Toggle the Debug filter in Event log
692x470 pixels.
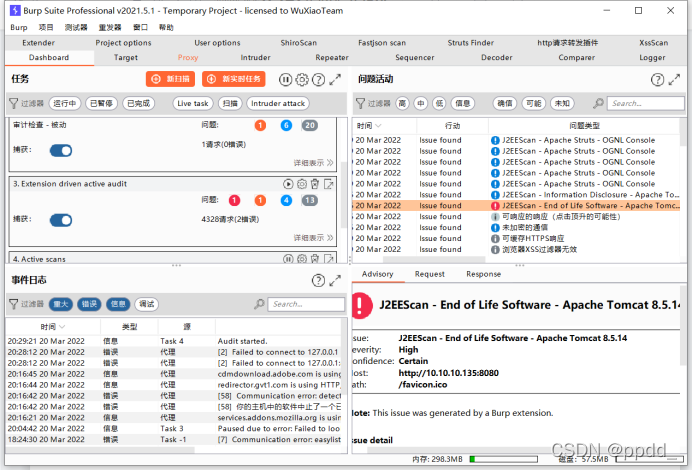[x=147, y=304]
